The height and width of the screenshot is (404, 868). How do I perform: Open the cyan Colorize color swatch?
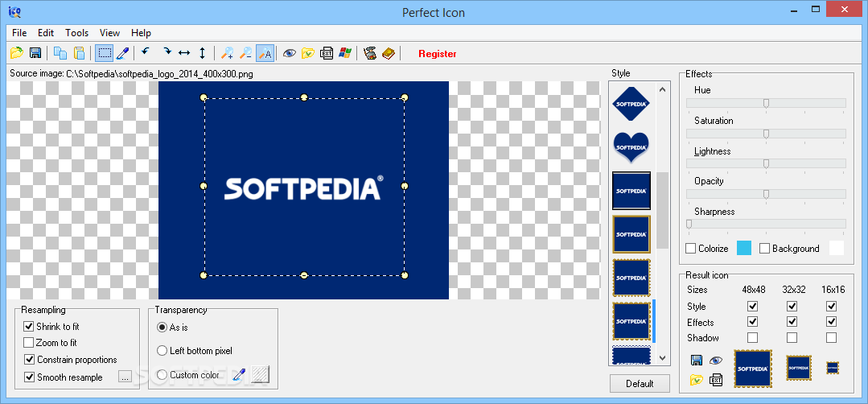pos(744,249)
